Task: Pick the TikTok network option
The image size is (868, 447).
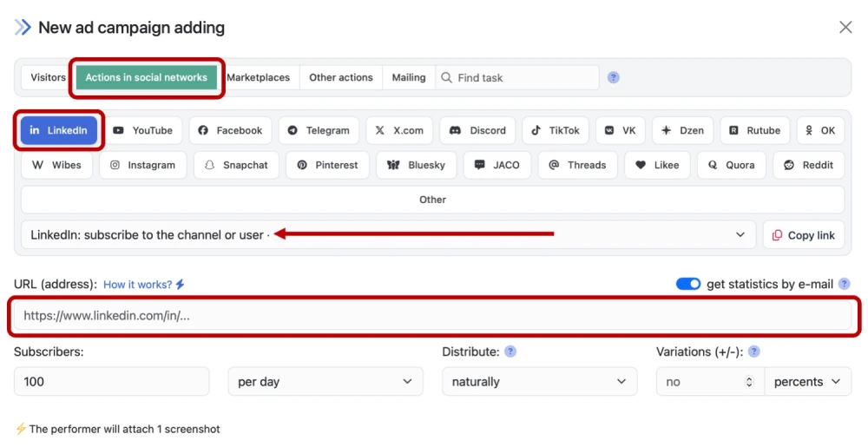Action: (x=556, y=130)
